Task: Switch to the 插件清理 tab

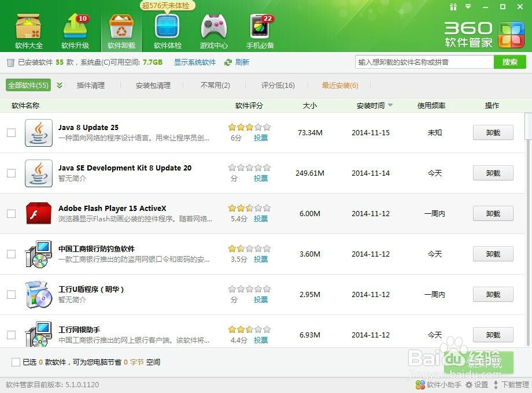Action: (91, 86)
